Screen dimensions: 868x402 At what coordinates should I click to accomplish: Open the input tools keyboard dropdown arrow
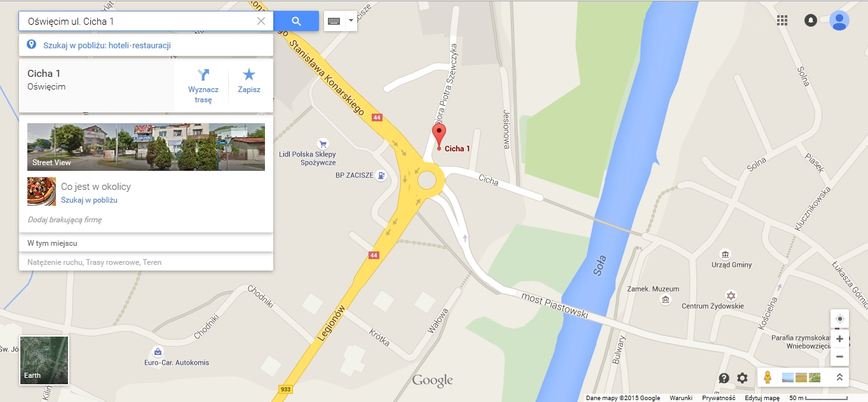click(x=351, y=21)
